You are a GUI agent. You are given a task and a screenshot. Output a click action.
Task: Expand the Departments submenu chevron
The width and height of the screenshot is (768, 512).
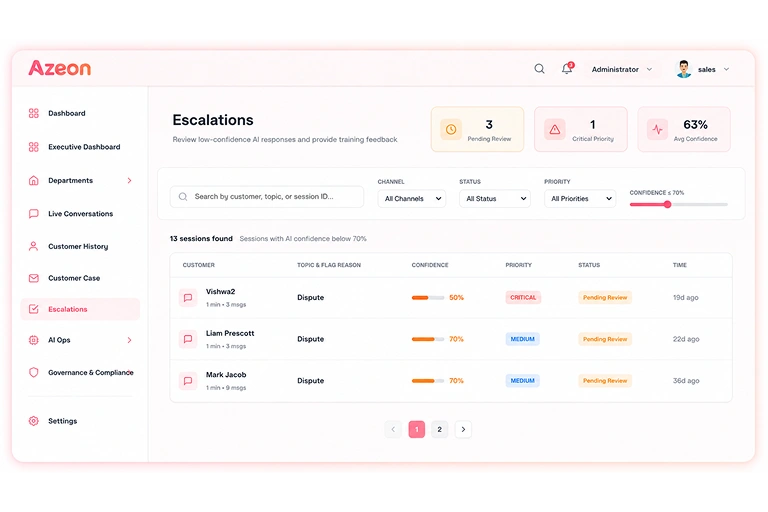pyautogui.click(x=129, y=180)
